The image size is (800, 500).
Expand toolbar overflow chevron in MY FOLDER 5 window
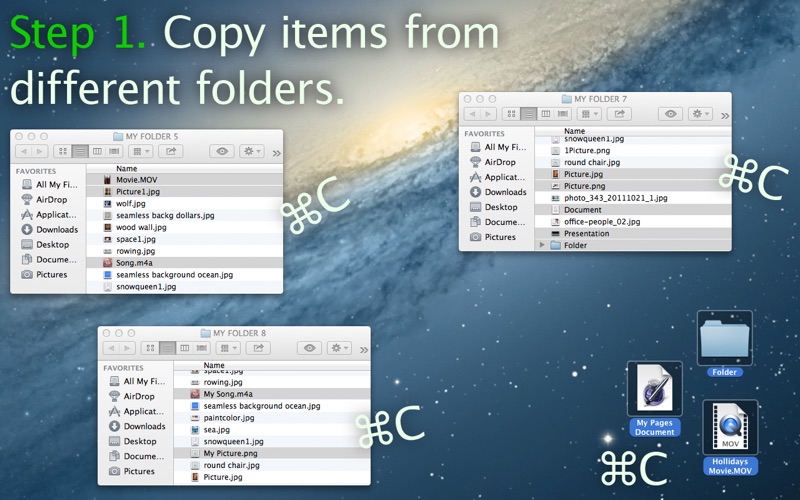[277, 153]
